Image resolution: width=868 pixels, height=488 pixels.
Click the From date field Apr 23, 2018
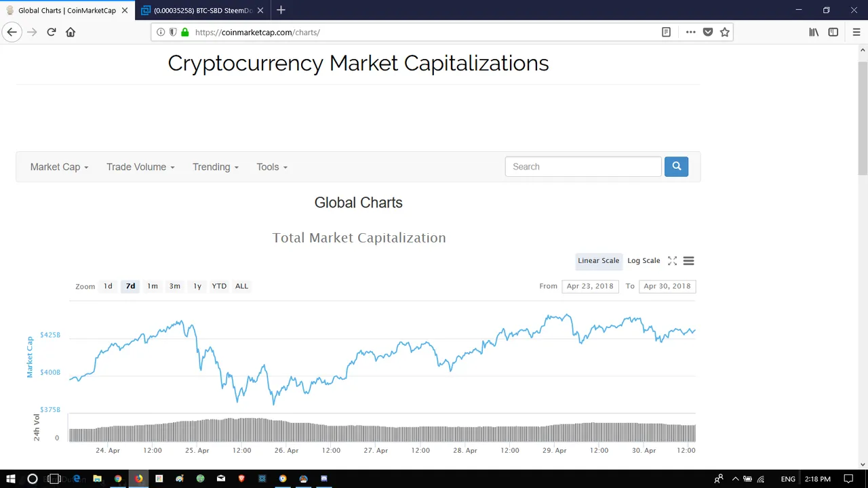[x=590, y=286]
